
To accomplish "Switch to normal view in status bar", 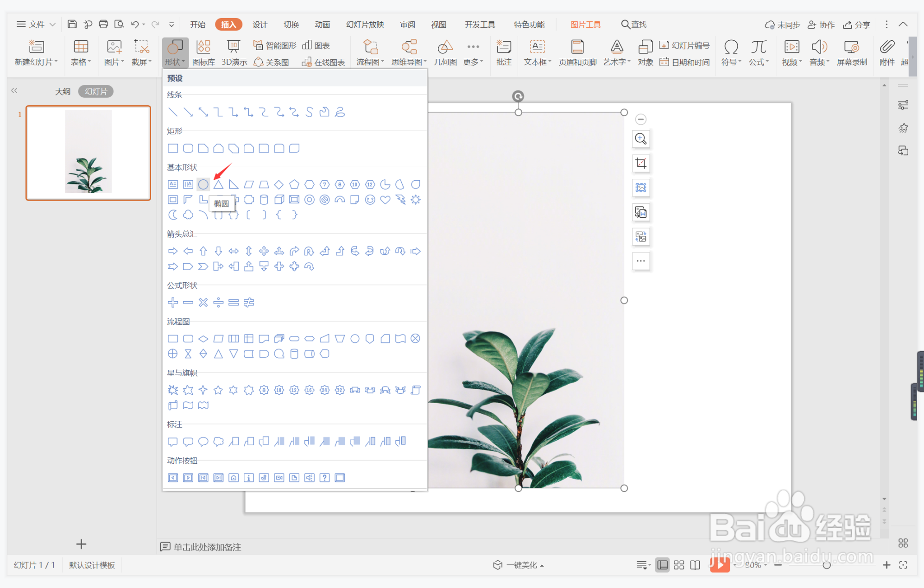I will click(x=663, y=565).
